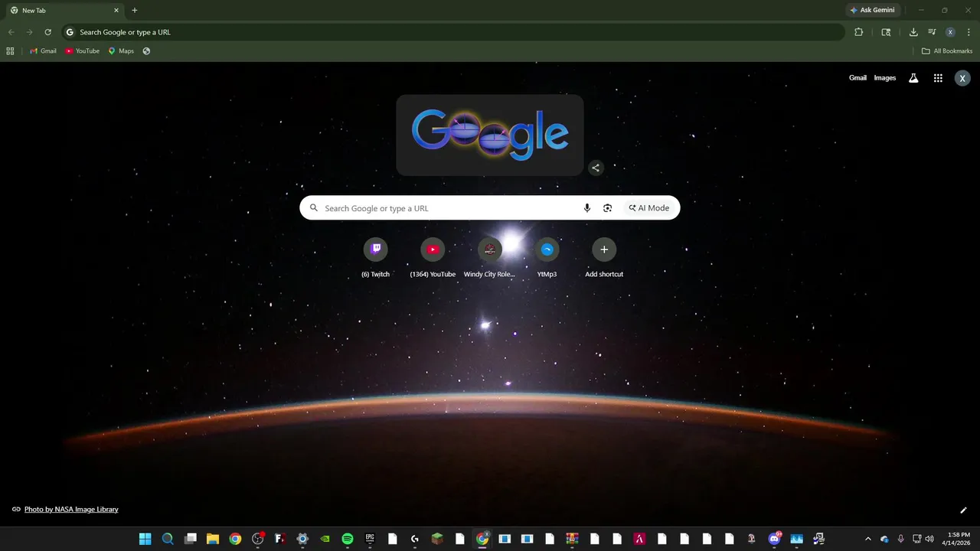
Task: Share the Google Doodle
Action: (596, 168)
